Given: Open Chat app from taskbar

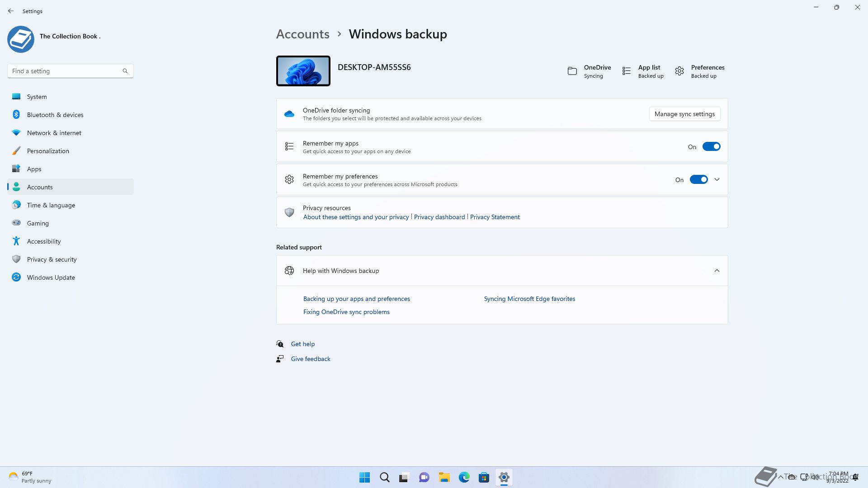Looking at the screenshot, I should click(x=424, y=477).
